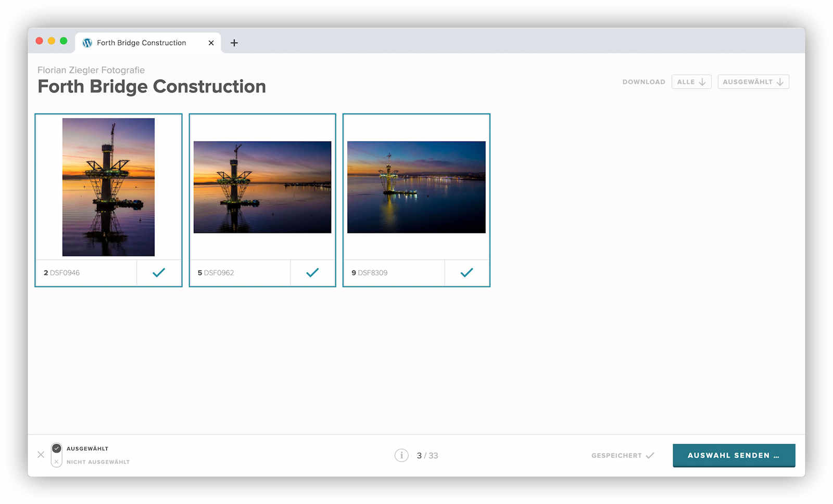Click the X icon left of the filter switch
Viewport: 833px width, 504px height.
click(x=41, y=455)
